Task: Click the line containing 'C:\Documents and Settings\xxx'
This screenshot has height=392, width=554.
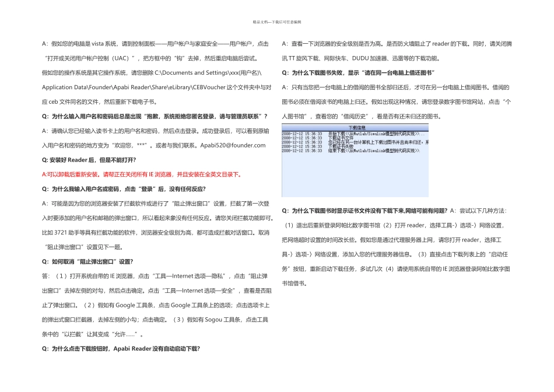Action: (152, 73)
